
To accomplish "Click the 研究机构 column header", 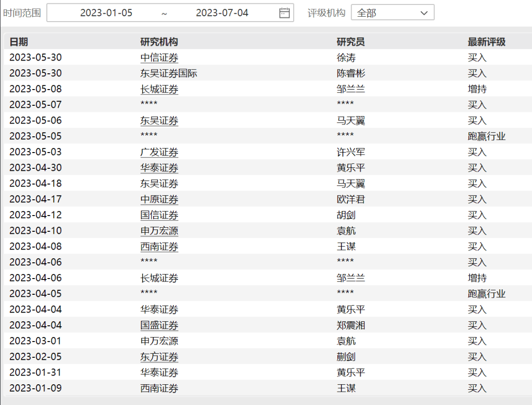I will (159, 42).
